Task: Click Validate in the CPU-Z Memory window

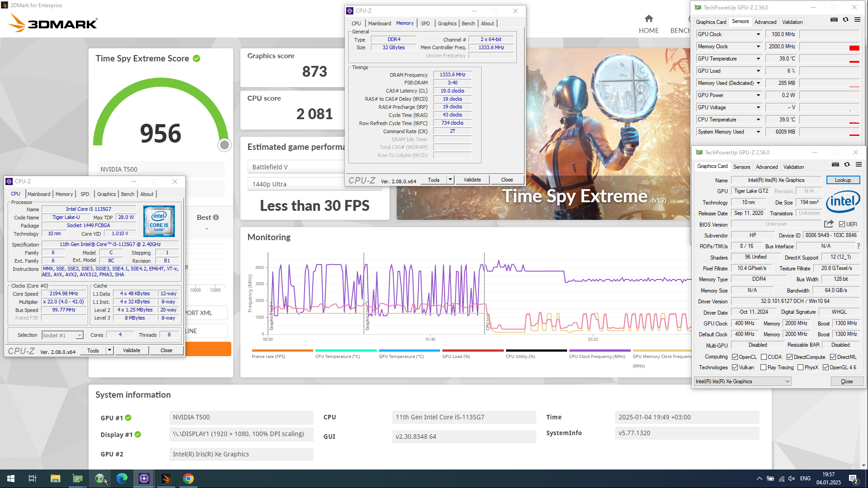Action: coord(472,180)
